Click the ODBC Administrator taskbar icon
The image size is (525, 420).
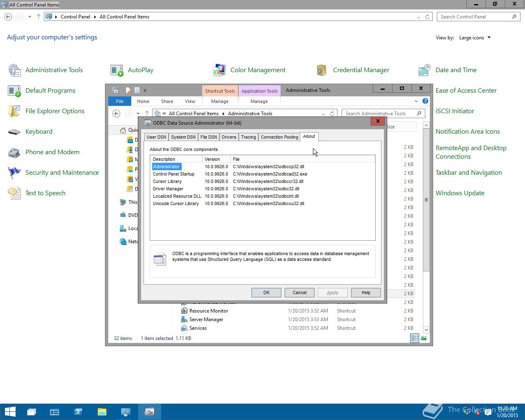150,412
